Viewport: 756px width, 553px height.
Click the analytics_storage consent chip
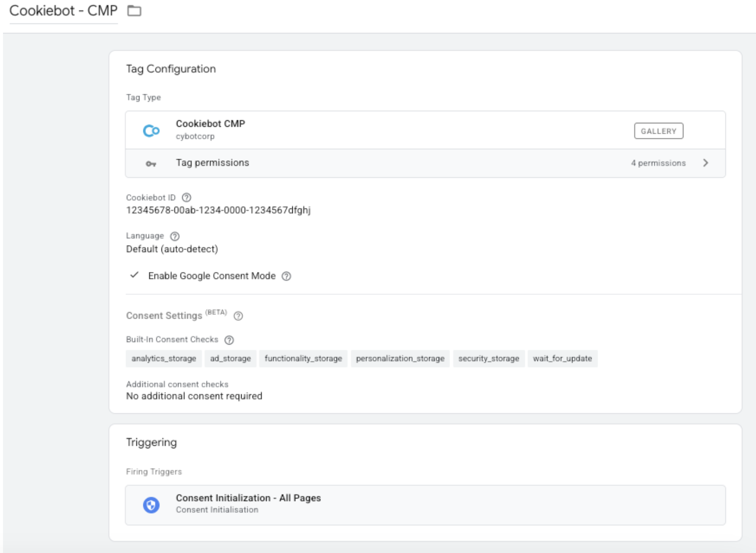[x=163, y=359]
